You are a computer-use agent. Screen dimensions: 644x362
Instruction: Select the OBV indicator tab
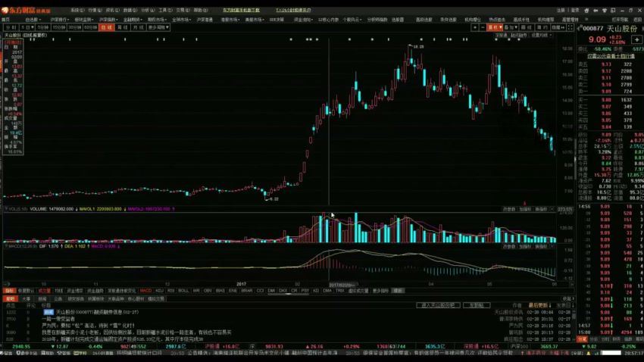(x=208, y=291)
